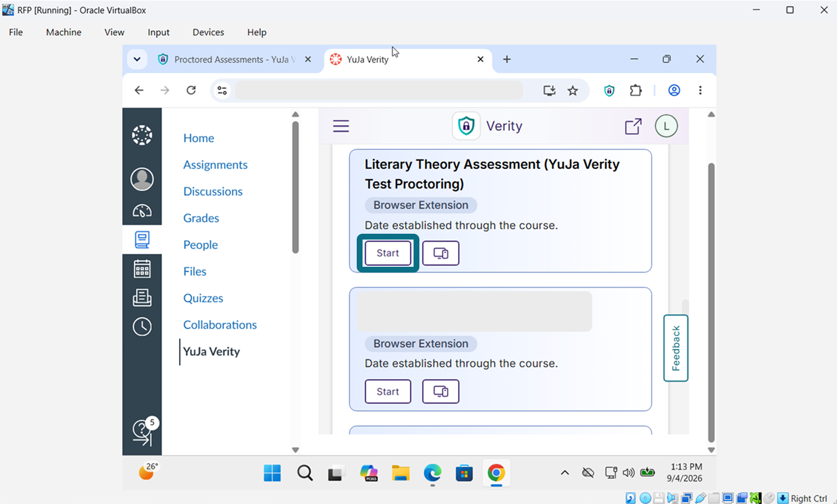Click the Canvas logo in the global sidebar
This screenshot has height=504, width=837.
(x=142, y=135)
